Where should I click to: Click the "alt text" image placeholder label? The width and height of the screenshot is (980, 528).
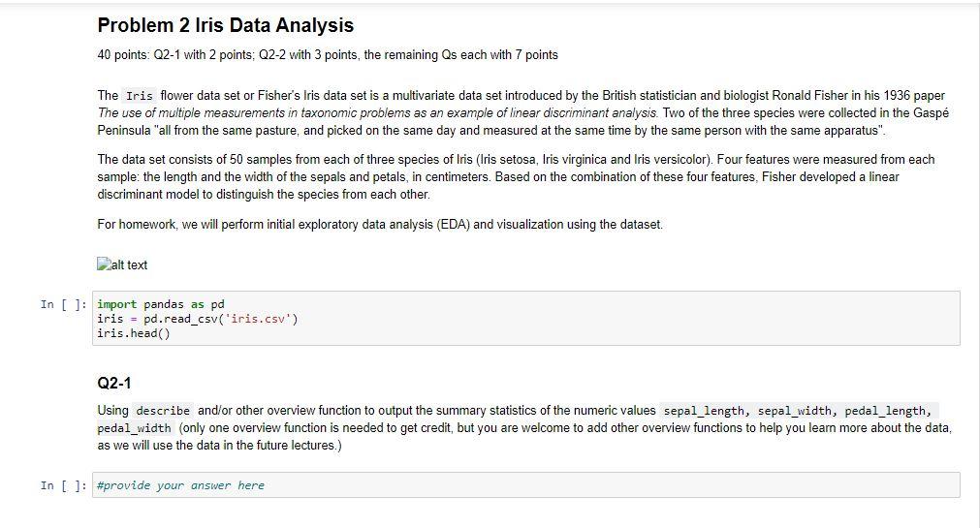click(x=129, y=264)
